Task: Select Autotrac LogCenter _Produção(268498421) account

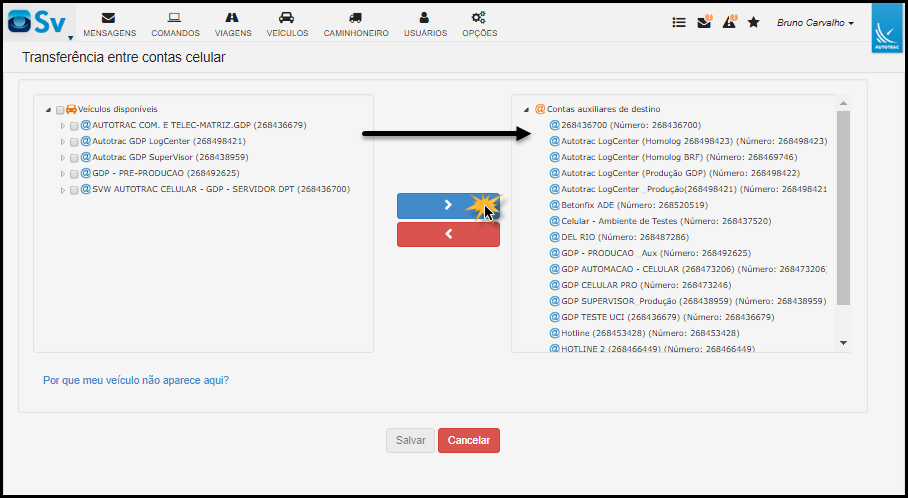Action: (688, 189)
